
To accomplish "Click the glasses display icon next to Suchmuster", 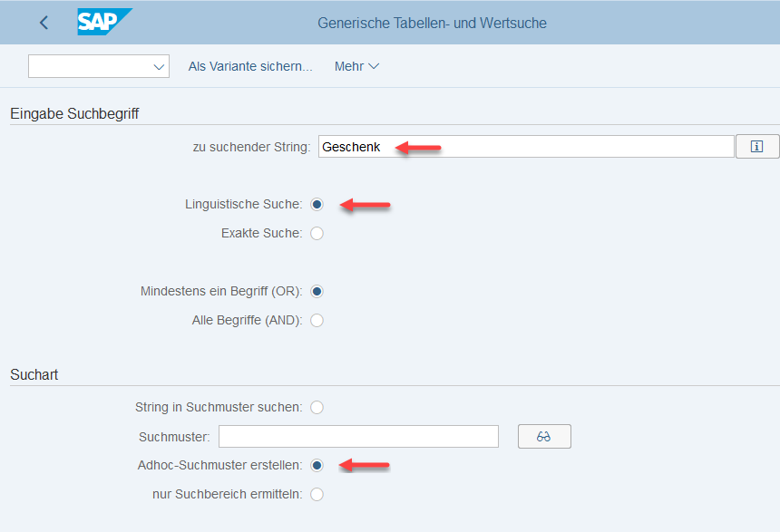I will (544, 436).
